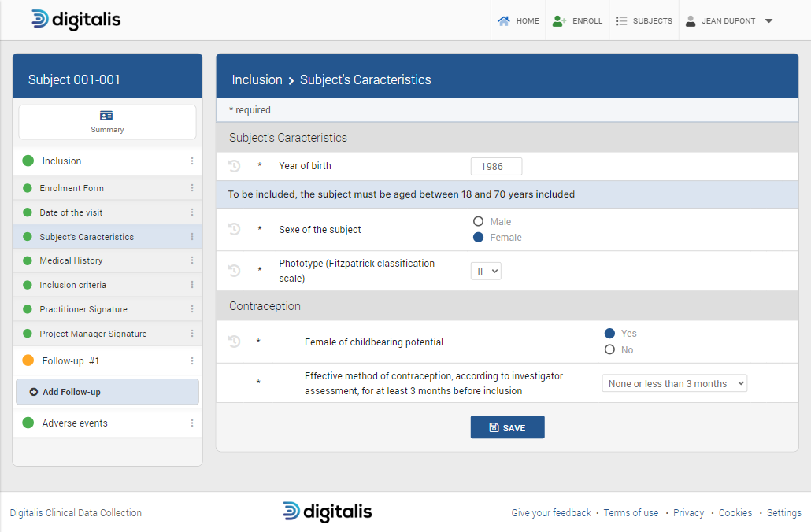Viewport: 811px width, 532px height.
Task: Open three-dot menu for Follow-up #1
Action: 191,361
